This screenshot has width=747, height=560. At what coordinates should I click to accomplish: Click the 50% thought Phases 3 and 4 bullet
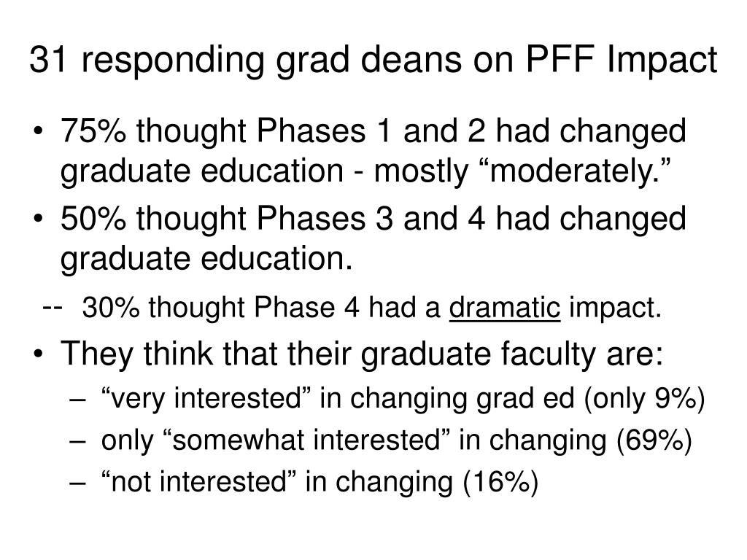point(373,238)
